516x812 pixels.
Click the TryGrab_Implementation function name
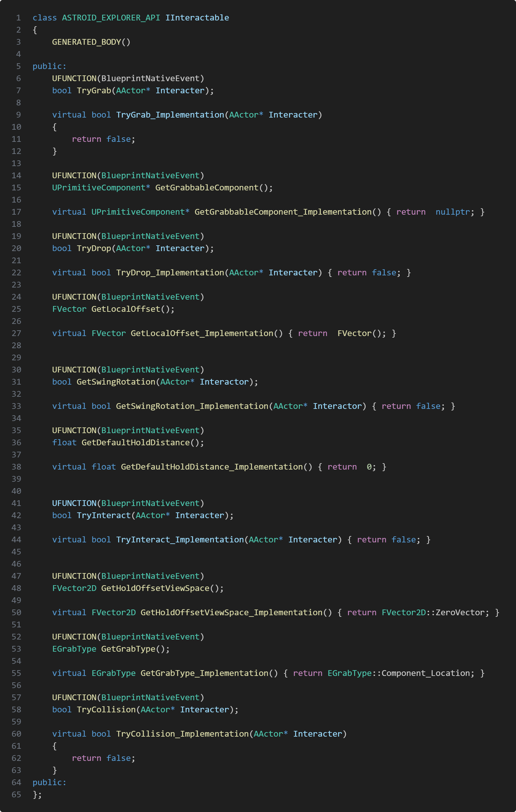coord(170,115)
